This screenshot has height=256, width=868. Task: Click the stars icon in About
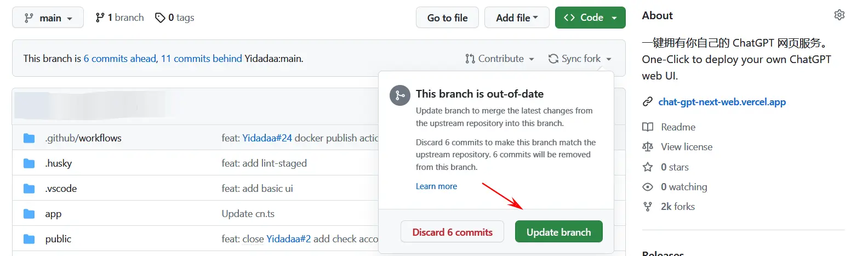click(648, 167)
